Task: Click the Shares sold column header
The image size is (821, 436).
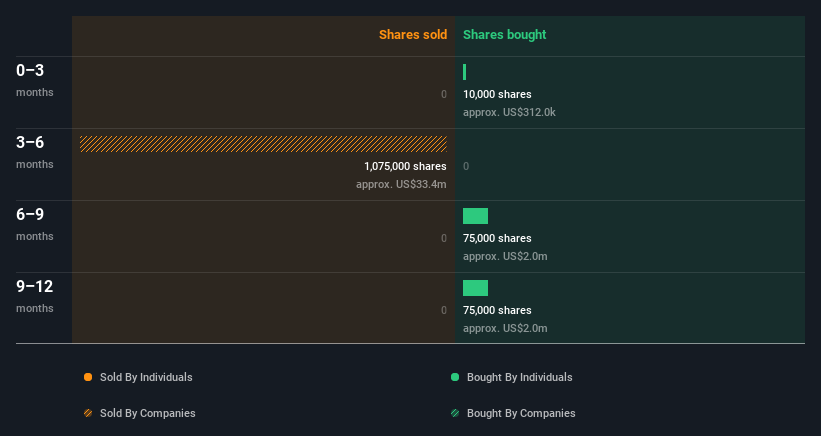Action: 413,35
